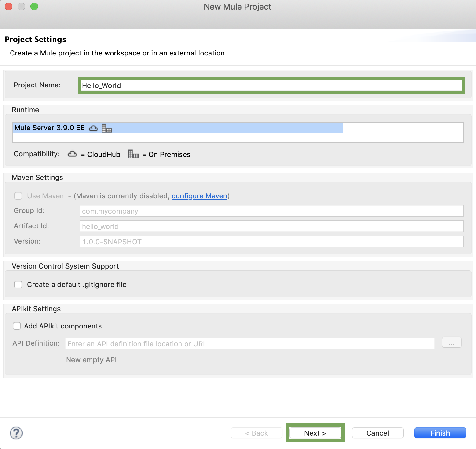476x449 pixels.
Task: Click the On Premises icon in the Compatibility legend
Action: 134,154
